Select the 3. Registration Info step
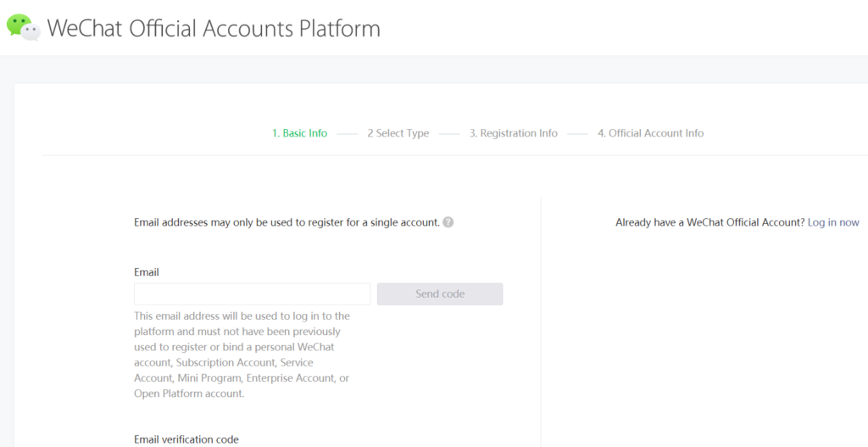 (x=513, y=133)
